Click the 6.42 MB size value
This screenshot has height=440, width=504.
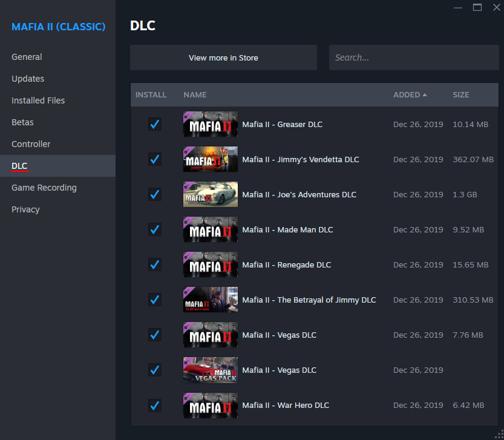[468, 406]
